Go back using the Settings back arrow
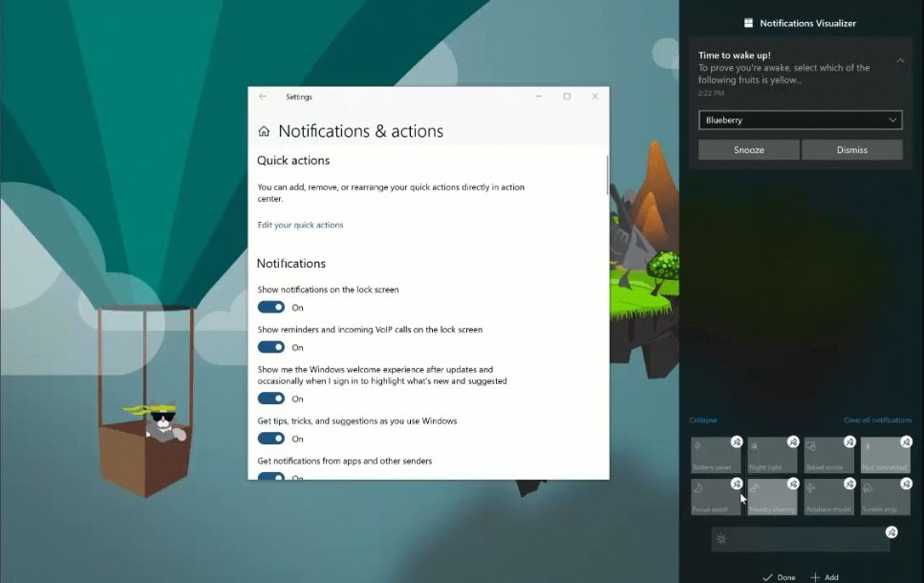 263,97
